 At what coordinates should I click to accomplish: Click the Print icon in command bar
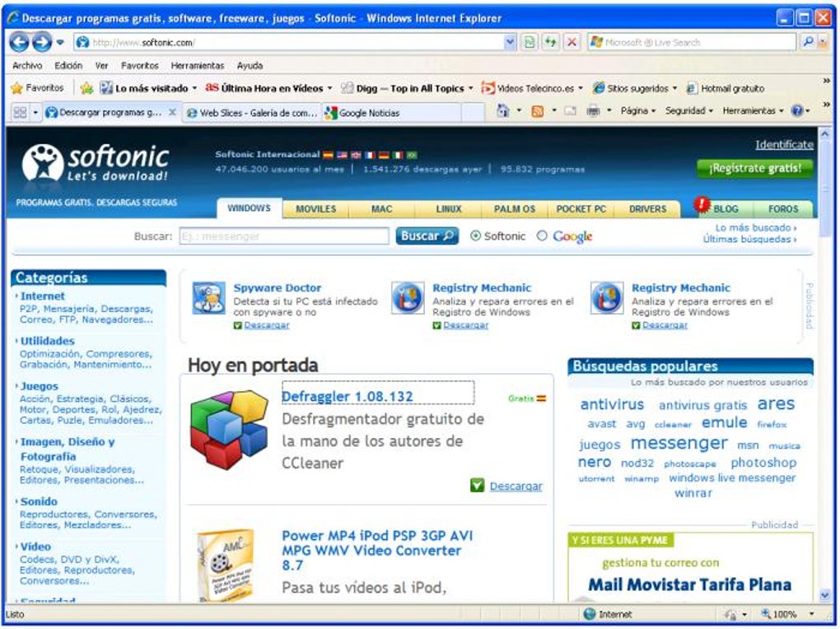point(593,111)
